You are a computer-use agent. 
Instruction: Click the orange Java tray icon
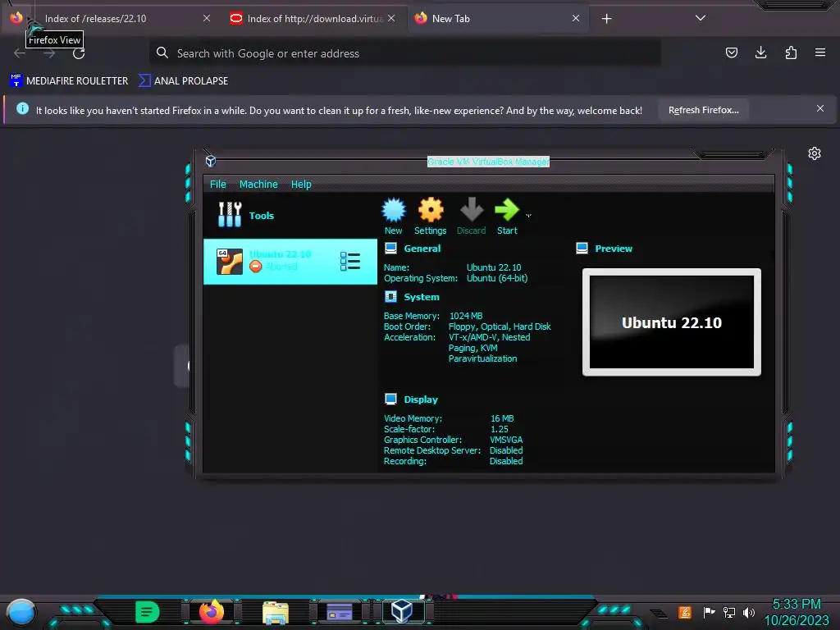pyautogui.click(x=685, y=612)
